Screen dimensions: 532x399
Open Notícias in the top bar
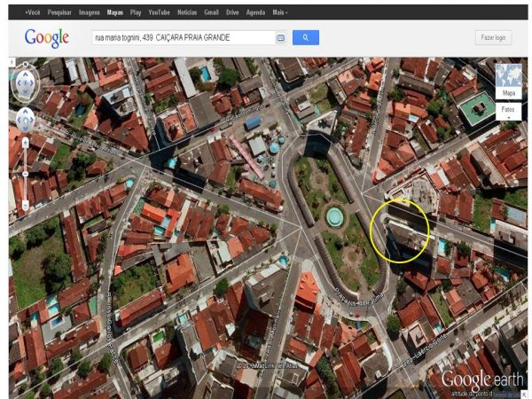click(187, 12)
